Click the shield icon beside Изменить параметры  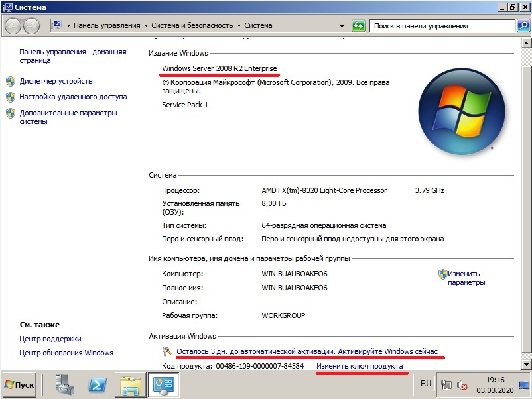click(x=442, y=274)
